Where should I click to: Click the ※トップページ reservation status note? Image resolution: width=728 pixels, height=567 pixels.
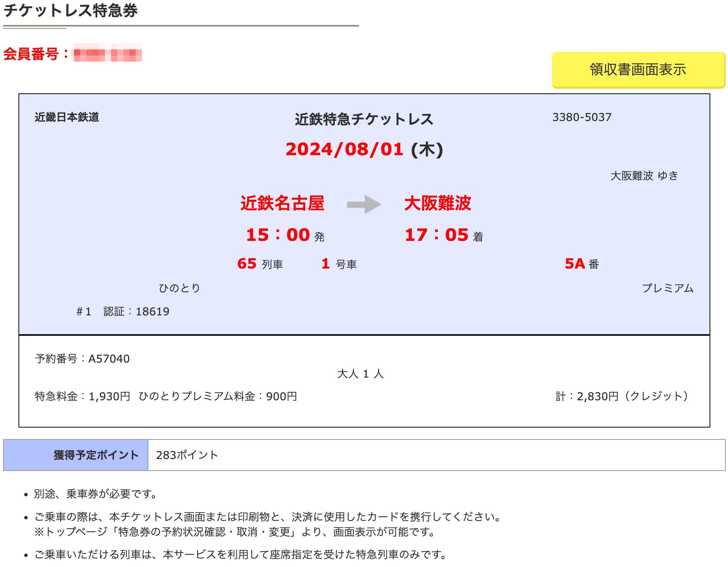coord(234,532)
